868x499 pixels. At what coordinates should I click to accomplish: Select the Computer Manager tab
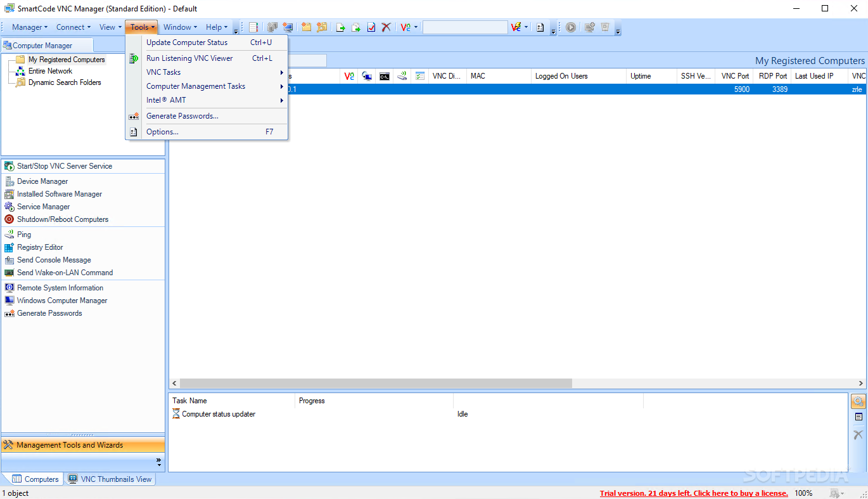click(x=47, y=46)
